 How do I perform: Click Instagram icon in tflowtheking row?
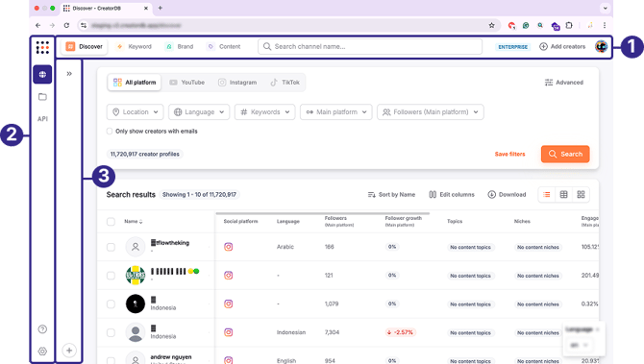tap(229, 247)
